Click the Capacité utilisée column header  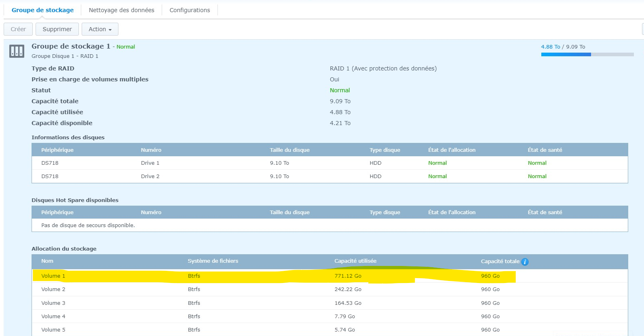click(x=355, y=261)
